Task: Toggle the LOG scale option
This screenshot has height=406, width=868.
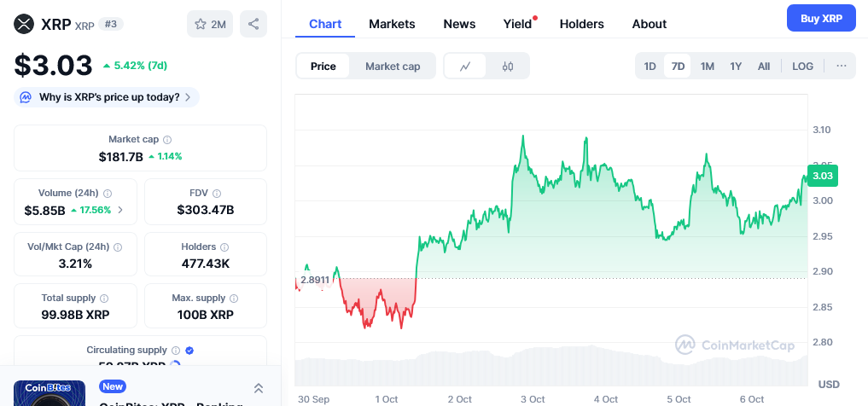Action: pyautogui.click(x=802, y=67)
